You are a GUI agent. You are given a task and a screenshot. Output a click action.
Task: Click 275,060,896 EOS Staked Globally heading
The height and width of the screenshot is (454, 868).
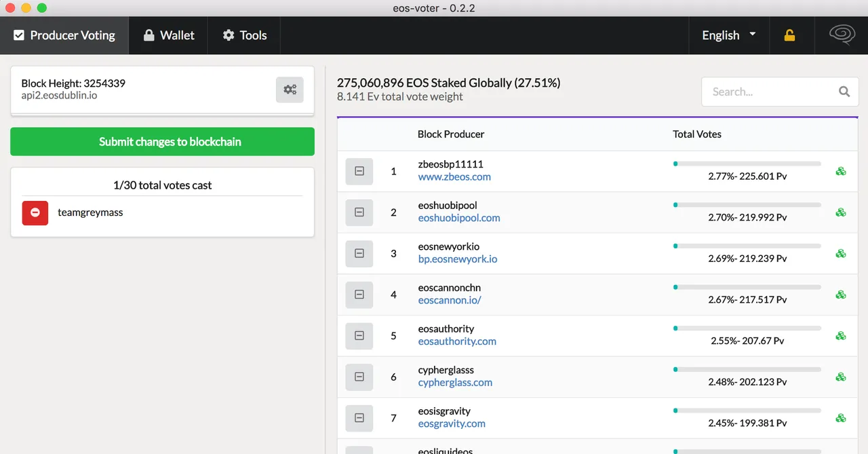click(449, 83)
